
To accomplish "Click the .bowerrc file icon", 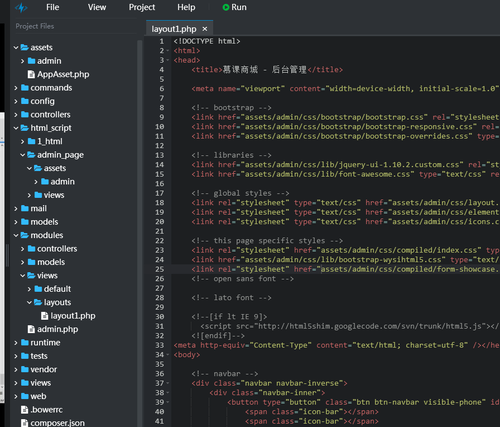I will 25,410.
